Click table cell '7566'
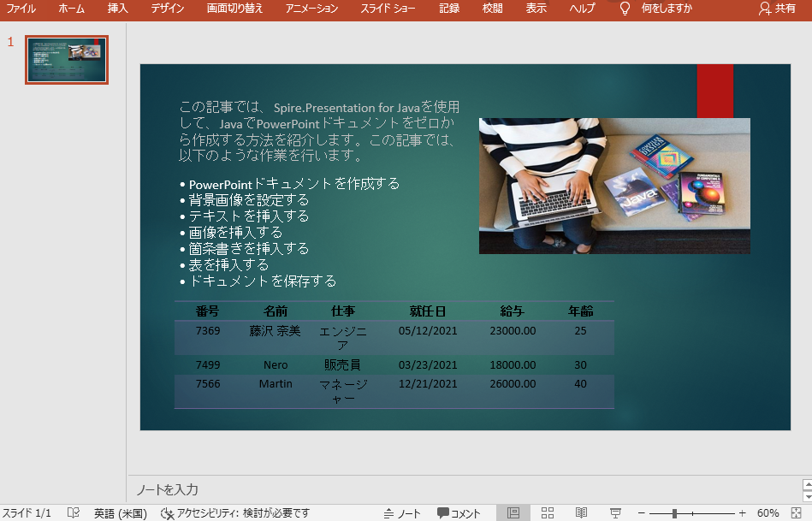Screen dimensions: 812x521 (208, 384)
